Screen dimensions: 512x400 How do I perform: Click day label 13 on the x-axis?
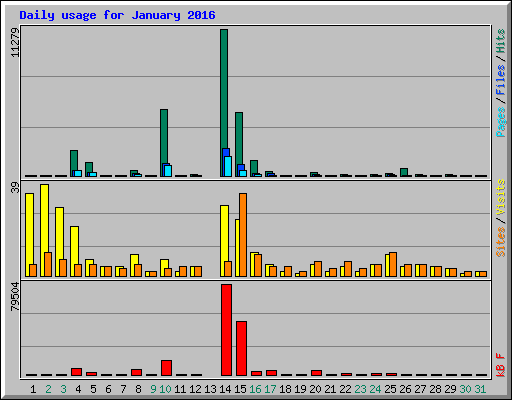pyautogui.click(x=210, y=389)
